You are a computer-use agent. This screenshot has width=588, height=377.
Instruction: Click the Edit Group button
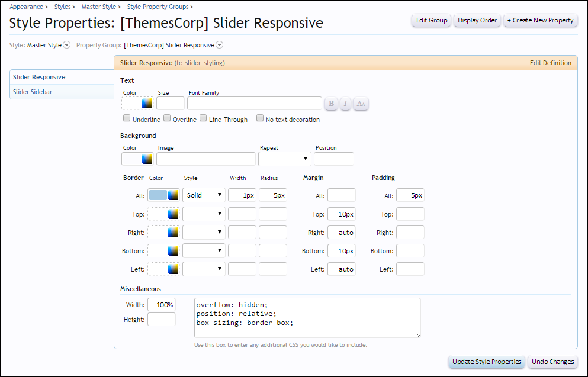coord(432,20)
